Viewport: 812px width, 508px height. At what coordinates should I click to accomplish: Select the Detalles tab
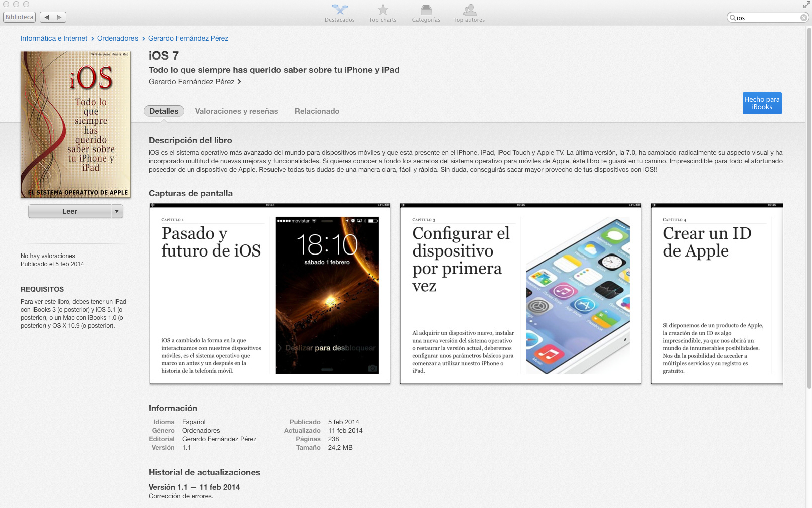[164, 111]
